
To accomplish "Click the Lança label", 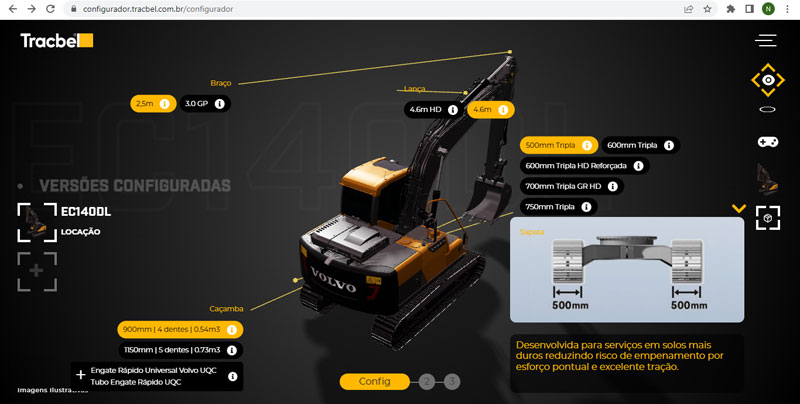I will [x=414, y=89].
